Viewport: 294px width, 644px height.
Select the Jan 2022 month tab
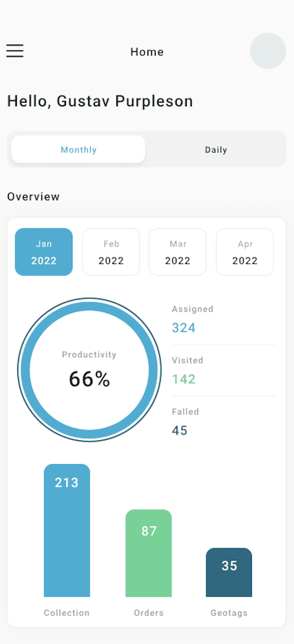44,252
